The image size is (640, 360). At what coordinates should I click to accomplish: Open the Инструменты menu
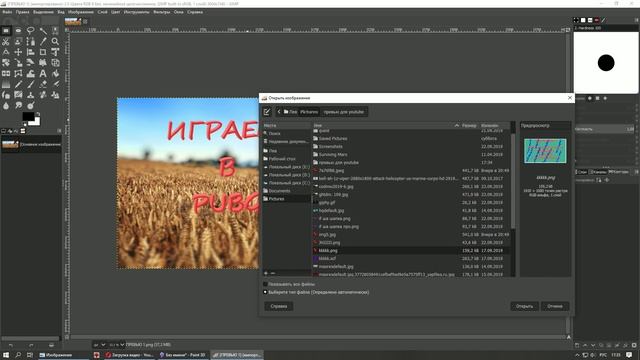(136, 12)
